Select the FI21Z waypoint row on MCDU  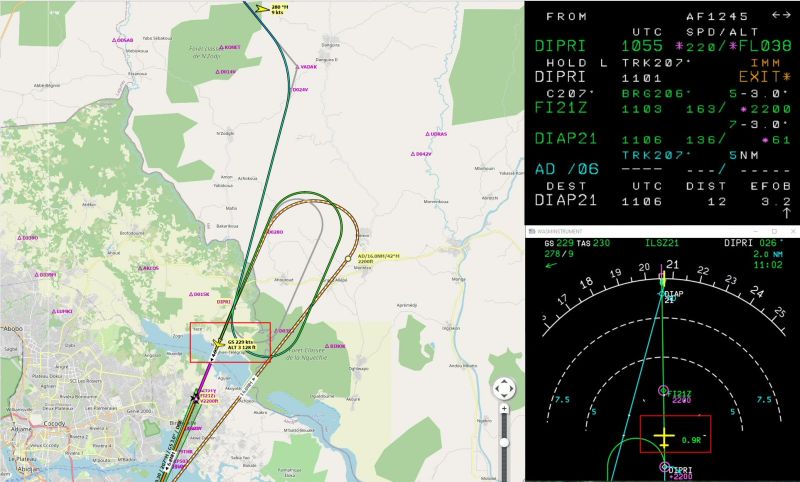(x=663, y=108)
